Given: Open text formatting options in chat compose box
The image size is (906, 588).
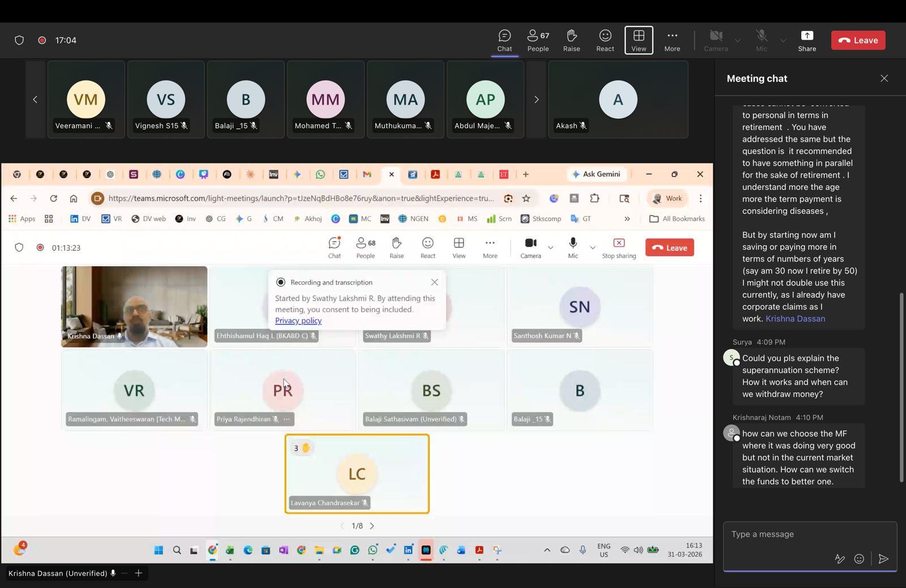Looking at the screenshot, I should pos(840,559).
